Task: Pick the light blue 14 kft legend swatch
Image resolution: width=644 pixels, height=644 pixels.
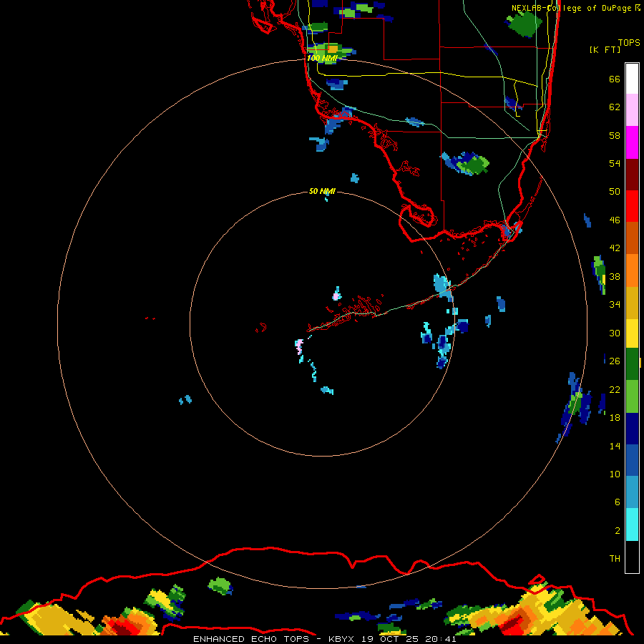Action: (632, 492)
